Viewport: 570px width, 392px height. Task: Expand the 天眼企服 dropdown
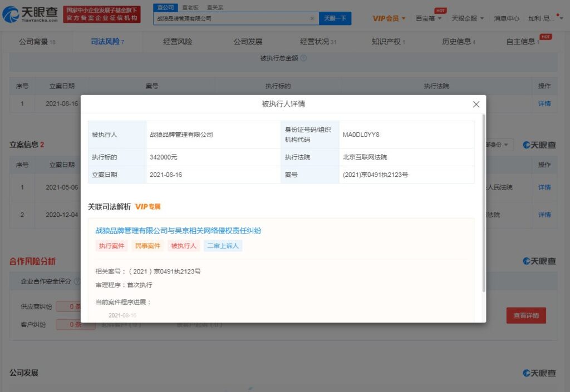468,18
